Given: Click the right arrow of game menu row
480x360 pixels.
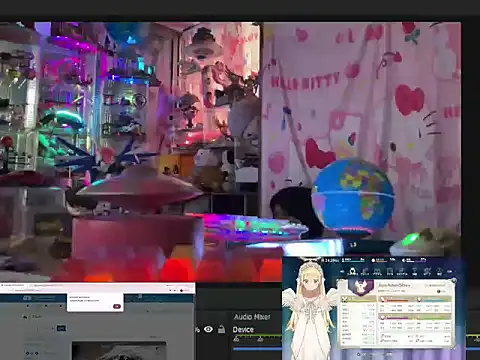Looking at the screenshot, I should coord(449,272).
